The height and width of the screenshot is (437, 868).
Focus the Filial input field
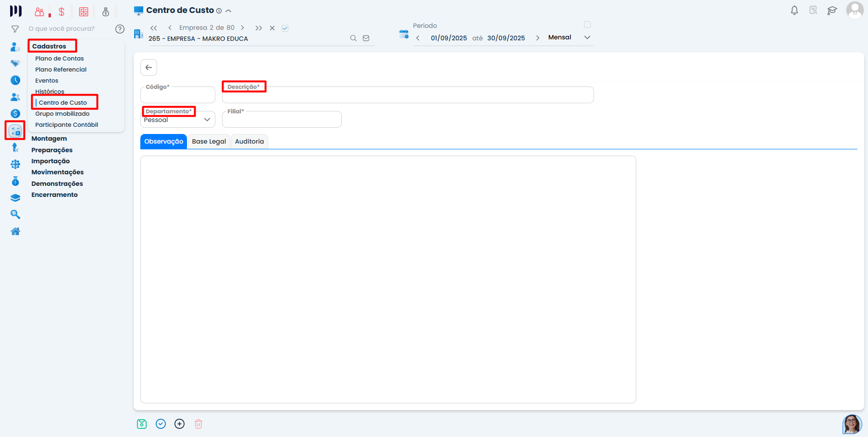pos(282,120)
